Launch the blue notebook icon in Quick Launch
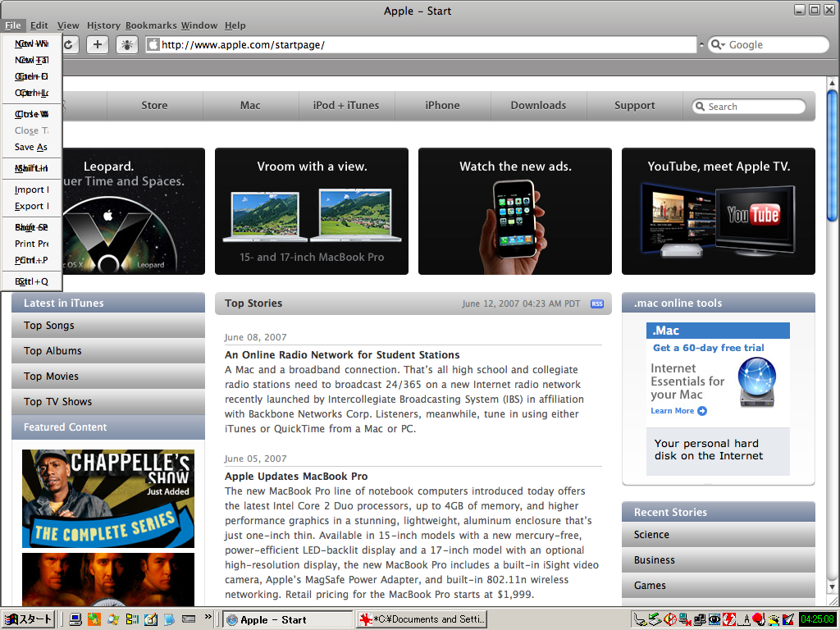 [x=169, y=619]
